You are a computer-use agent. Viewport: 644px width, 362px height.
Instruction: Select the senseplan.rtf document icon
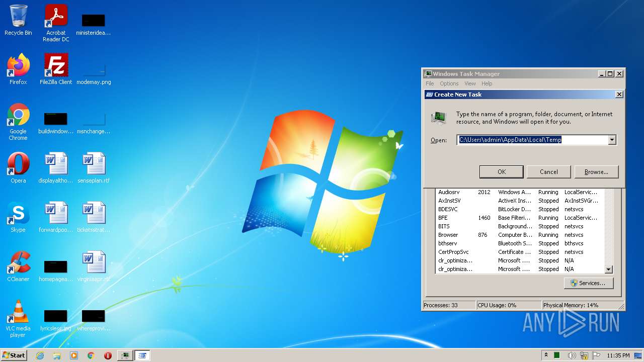coord(94,168)
